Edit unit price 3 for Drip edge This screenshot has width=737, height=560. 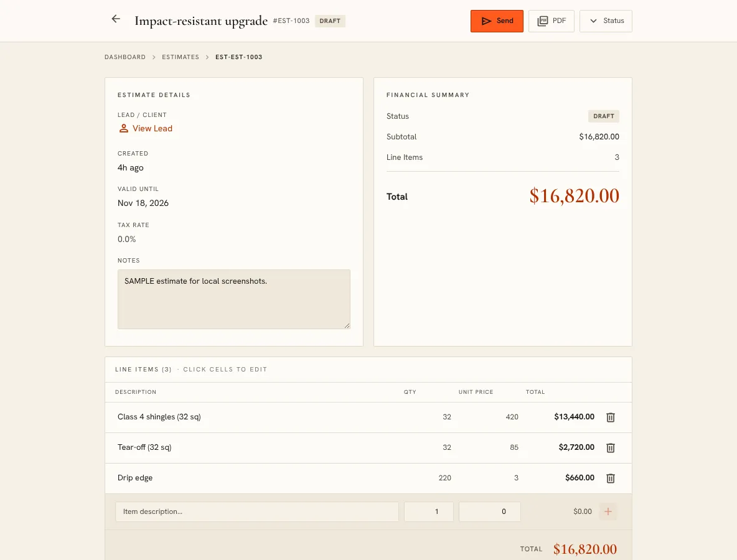point(516,478)
